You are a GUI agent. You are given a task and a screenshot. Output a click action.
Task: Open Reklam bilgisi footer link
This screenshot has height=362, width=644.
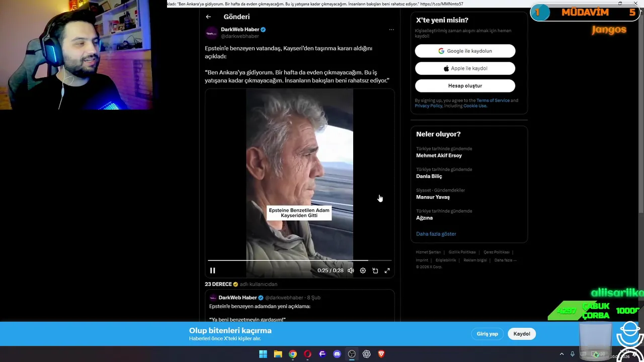(475, 260)
